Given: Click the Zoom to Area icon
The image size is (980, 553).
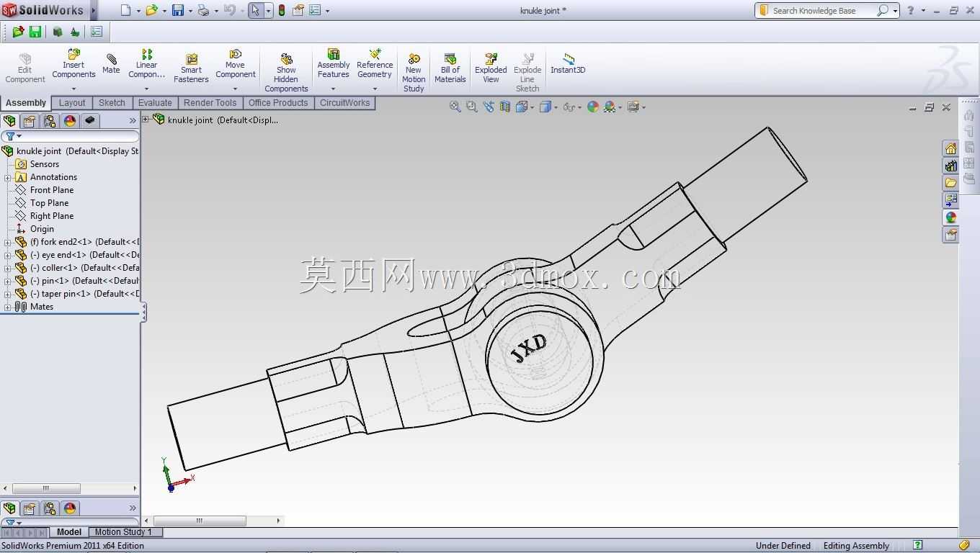Looking at the screenshot, I should click(471, 107).
